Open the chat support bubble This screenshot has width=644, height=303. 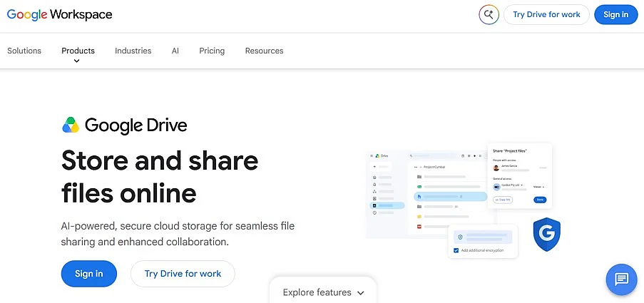pyautogui.click(x=621, y=279)
